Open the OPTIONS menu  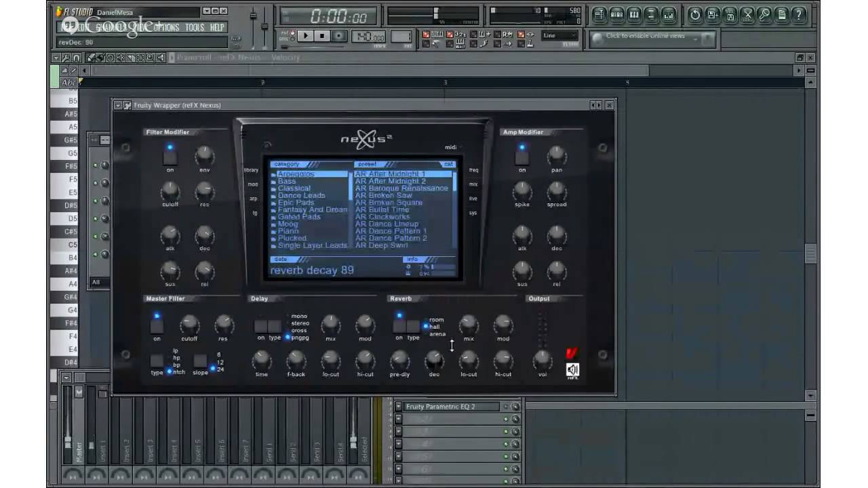pos(166,28)
